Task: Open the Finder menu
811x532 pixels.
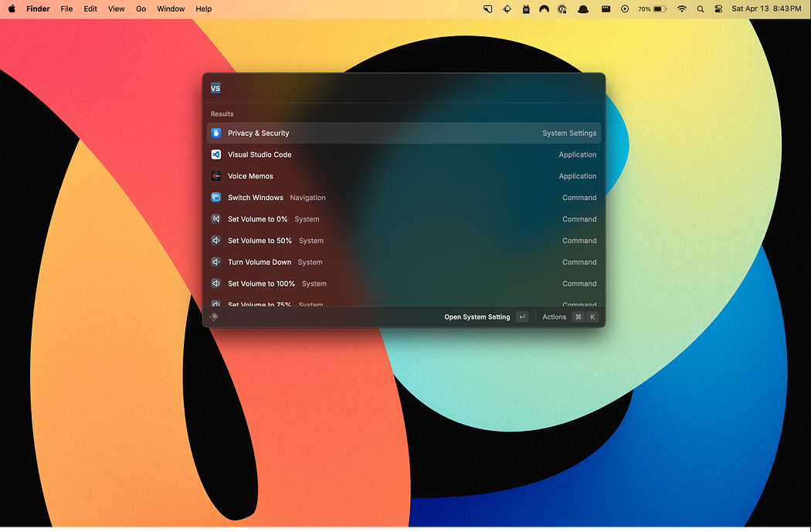Action: [39, 8]
